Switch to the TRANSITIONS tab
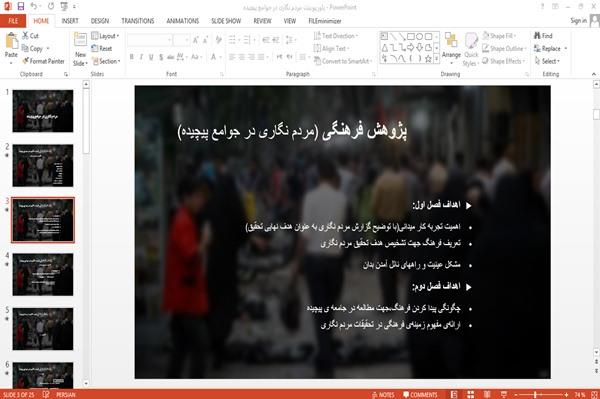The width and height of the screenshot is (600, 399). click(138, 21)
